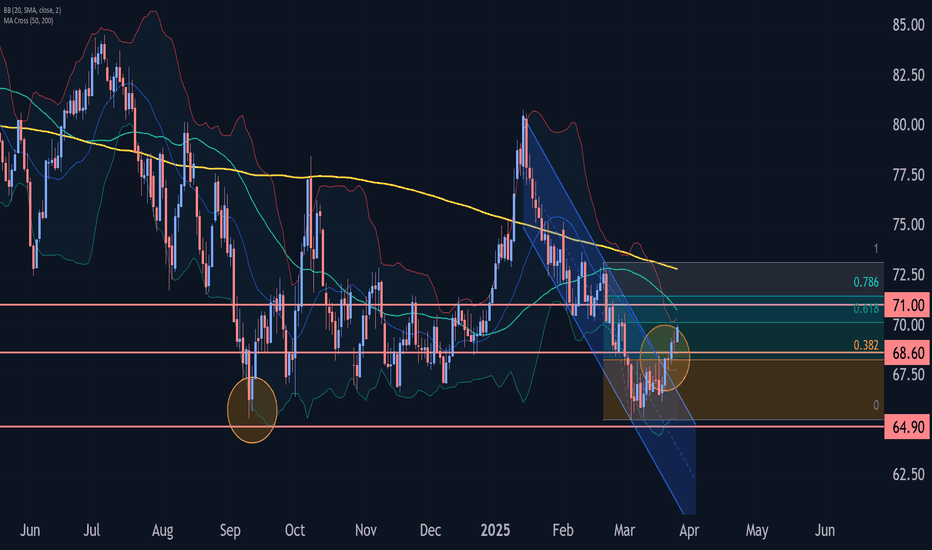This screenshot has width=932, height=550.
Task: Click the Feb time axis label
Action: 563,530
